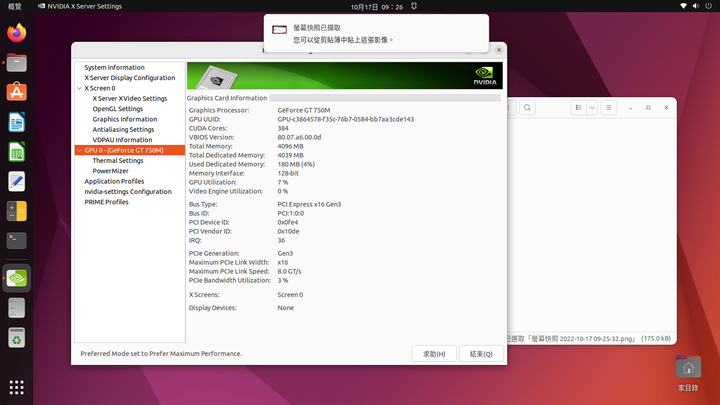Minimize the Files window

pos(630,107)
